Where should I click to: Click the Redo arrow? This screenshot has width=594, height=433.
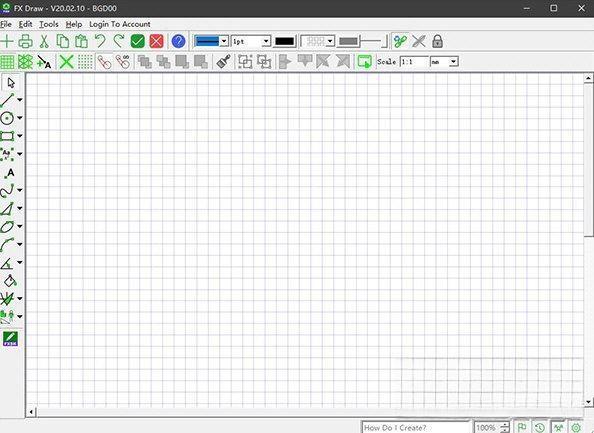pyautogui.click(x=119, y=41)
